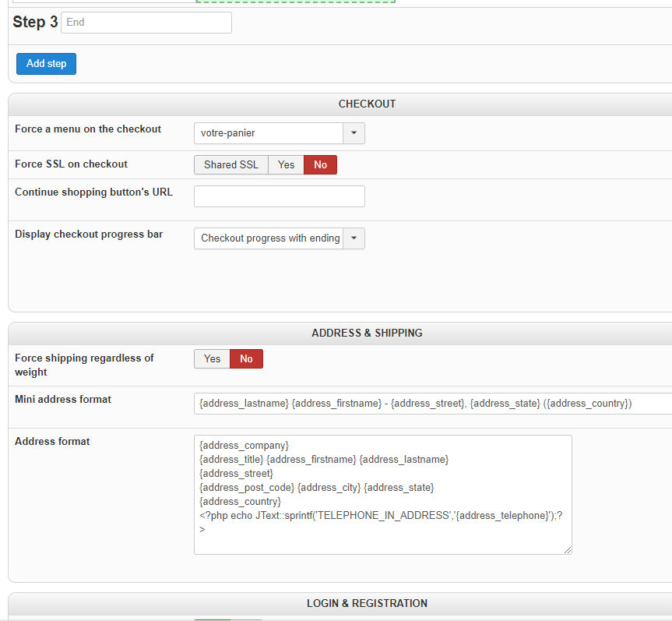Select Shared SSL for Force SSL
The image size is (672, 621).
pos(231,165)
